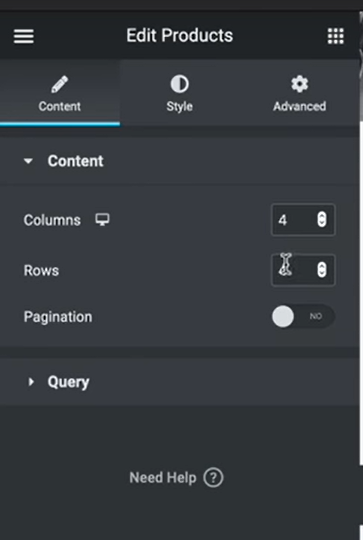Collapse the Content section arrow
363x540 pixels.
click(x=28, y=161)
